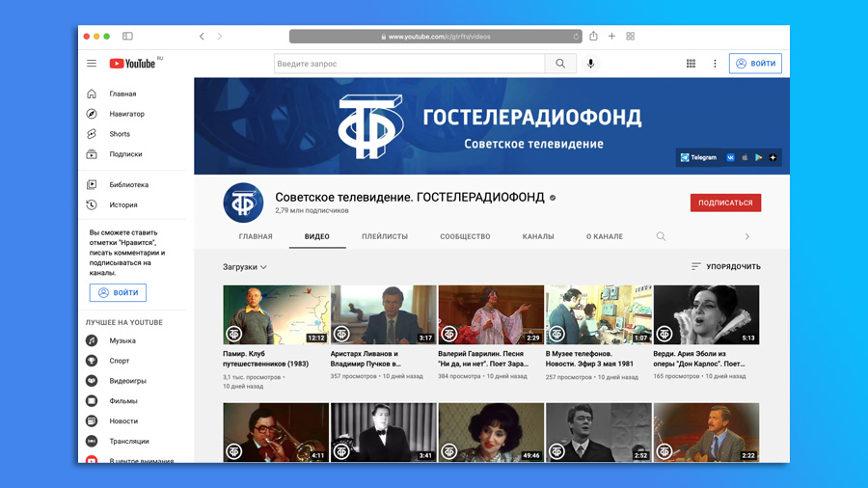Expand the Загрузки dropdown filter
This screenshot has width=868, height=488.
[245, 267]
